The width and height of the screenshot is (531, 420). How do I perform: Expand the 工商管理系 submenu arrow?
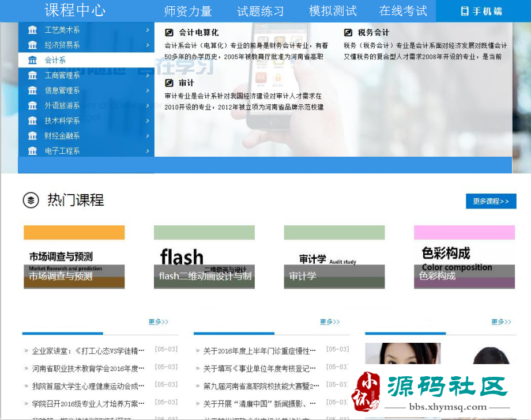[148, 75]
